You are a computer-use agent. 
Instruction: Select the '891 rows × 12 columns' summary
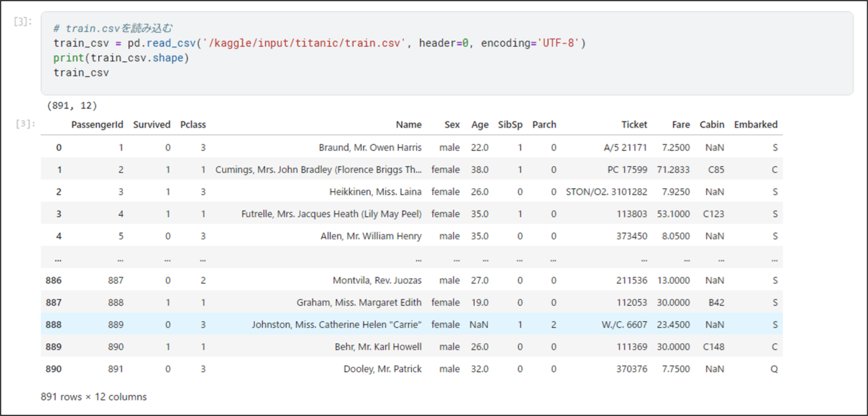93,397
